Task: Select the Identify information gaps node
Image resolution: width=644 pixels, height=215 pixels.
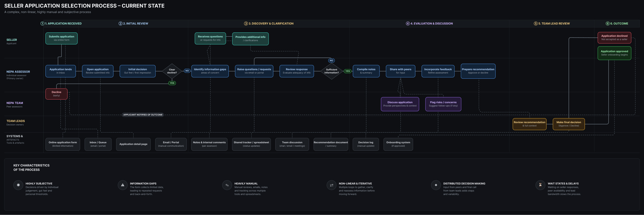Action: point(210,71)
